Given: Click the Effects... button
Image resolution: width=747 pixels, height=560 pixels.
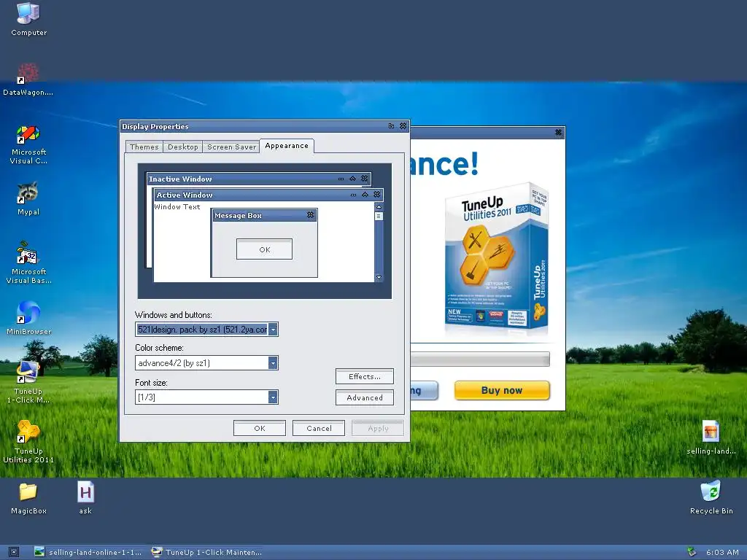Looking at the screenshot, I should [x=365, y=376].
